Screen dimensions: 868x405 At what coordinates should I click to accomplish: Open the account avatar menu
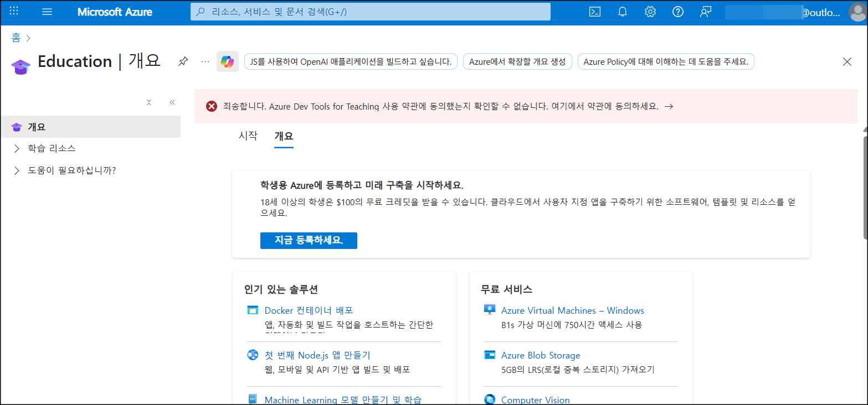pos(857,12)
